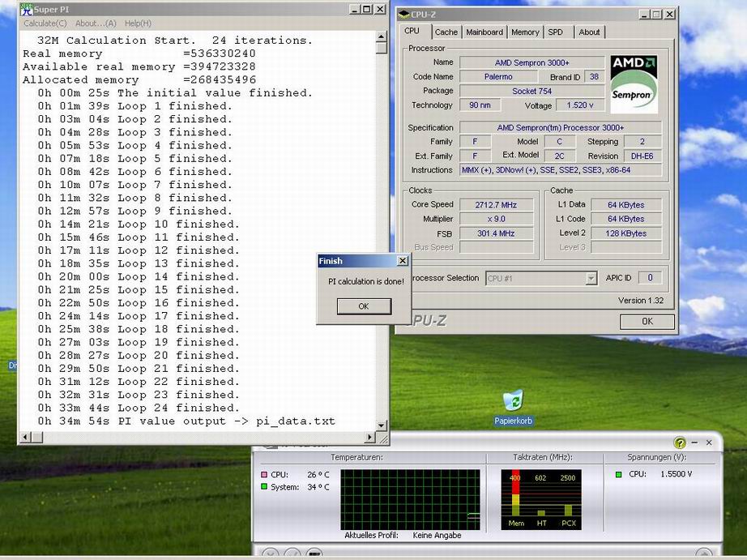Click the Instructions field listing MMX, SSE
Viewport: 747px width, 560px height.
[x=561, y=170]
